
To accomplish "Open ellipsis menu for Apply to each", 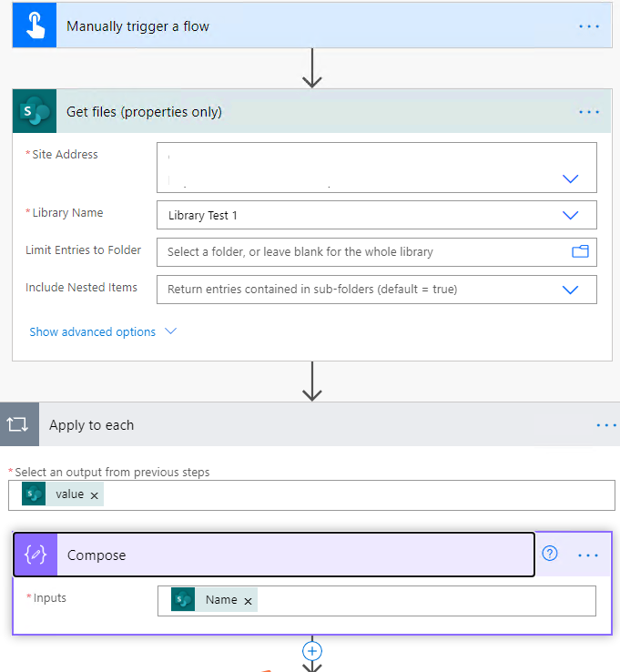I will point(606,425).
